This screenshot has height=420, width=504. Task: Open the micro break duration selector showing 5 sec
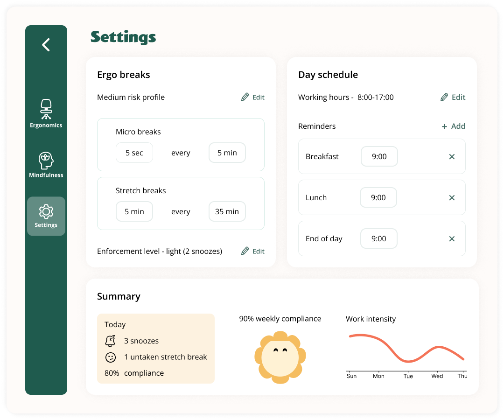(134, 153)
